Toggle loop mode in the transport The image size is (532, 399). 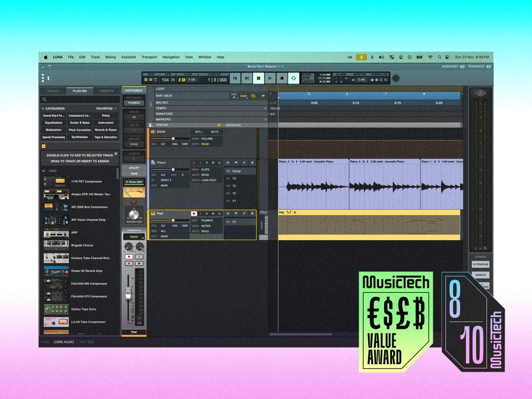[x=294, y=78]
